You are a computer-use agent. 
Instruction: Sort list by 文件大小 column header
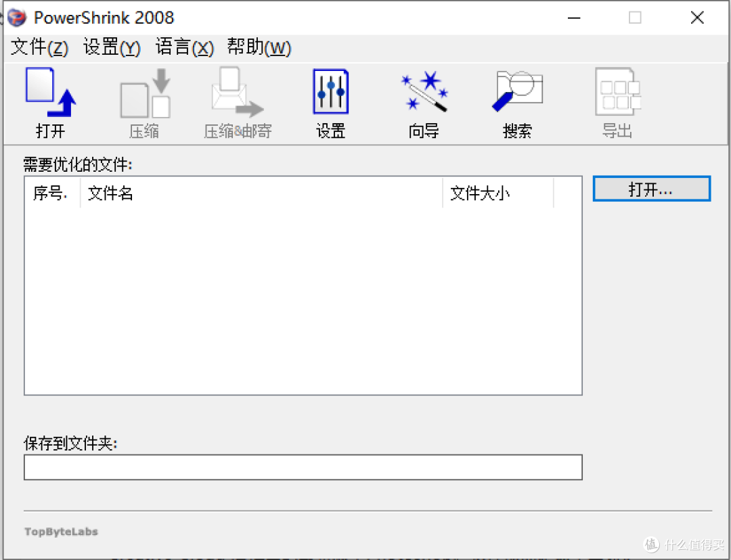coord(498,192)
